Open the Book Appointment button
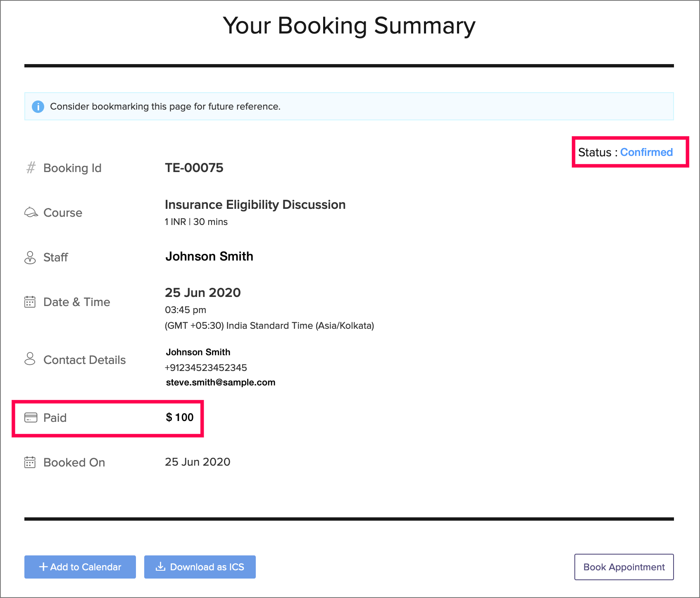The width and height of the screenshot is (700, 598). click(624, 567)
